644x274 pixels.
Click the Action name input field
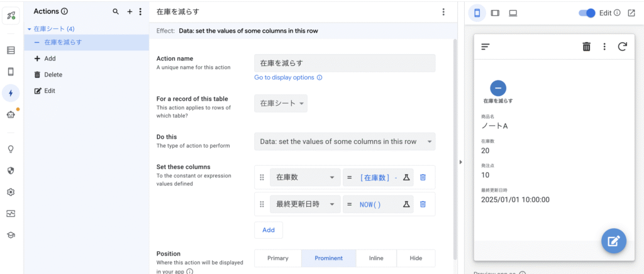click(345, 63)
